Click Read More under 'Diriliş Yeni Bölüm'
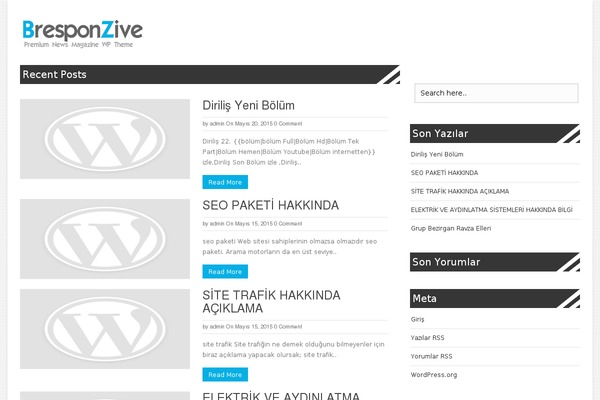The height and width of the screenshot is (400, 600). (225, 182)
